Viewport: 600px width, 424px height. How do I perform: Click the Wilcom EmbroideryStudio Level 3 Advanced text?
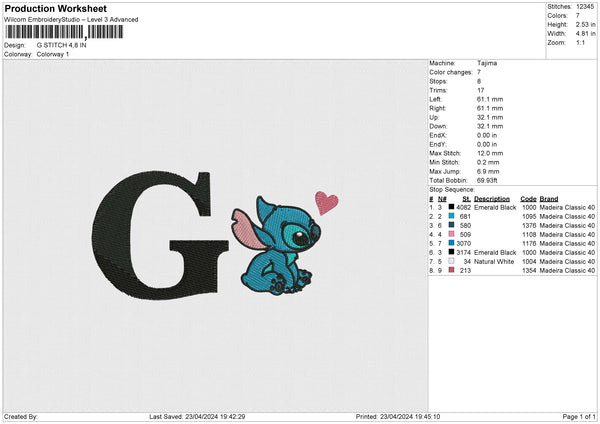coord(71,20)
